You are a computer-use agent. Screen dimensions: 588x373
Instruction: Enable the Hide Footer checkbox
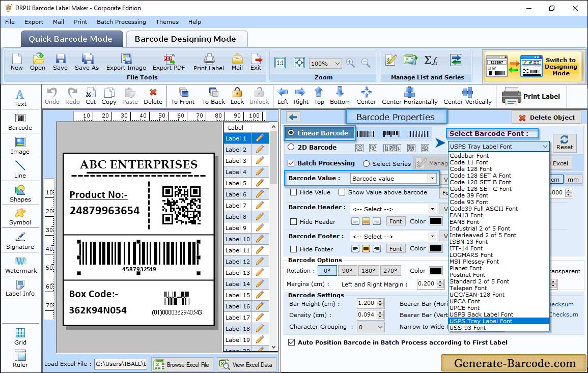[294, 249]
